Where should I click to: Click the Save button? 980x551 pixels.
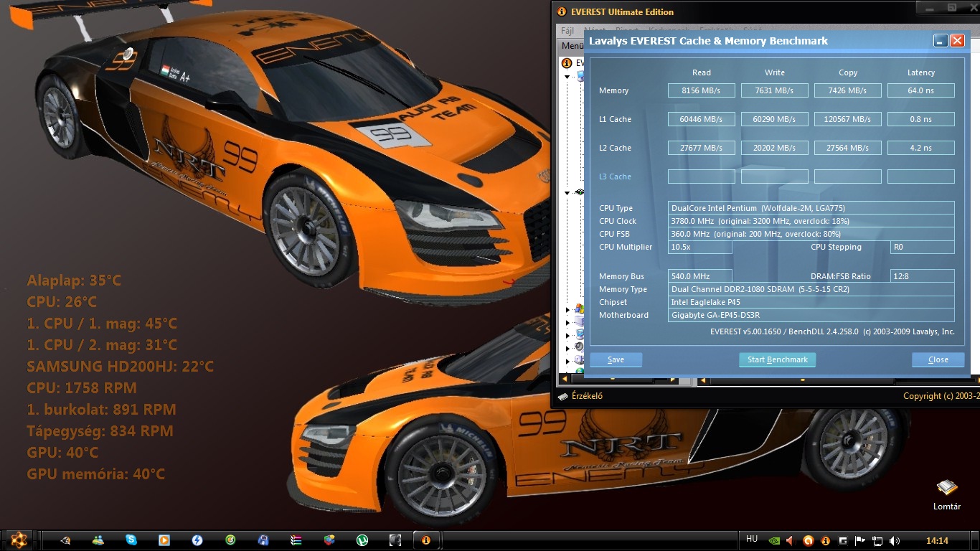(616, 359)
